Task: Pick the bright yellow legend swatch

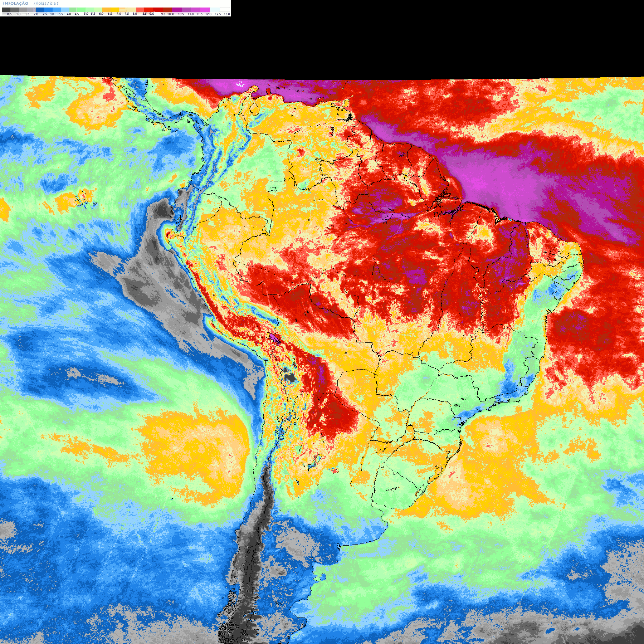Action: [x=115, y=10]
